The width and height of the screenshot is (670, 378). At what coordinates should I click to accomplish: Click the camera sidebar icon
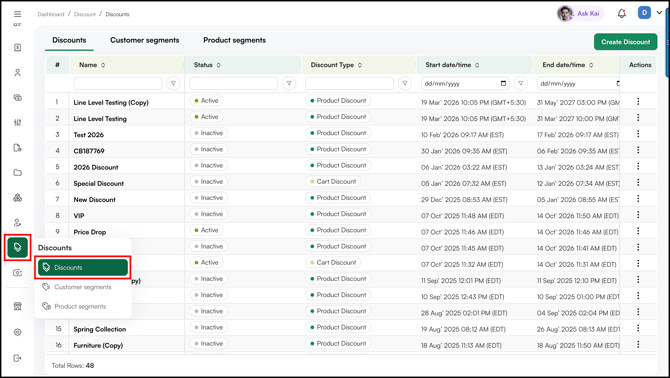(x=18, y=273)
